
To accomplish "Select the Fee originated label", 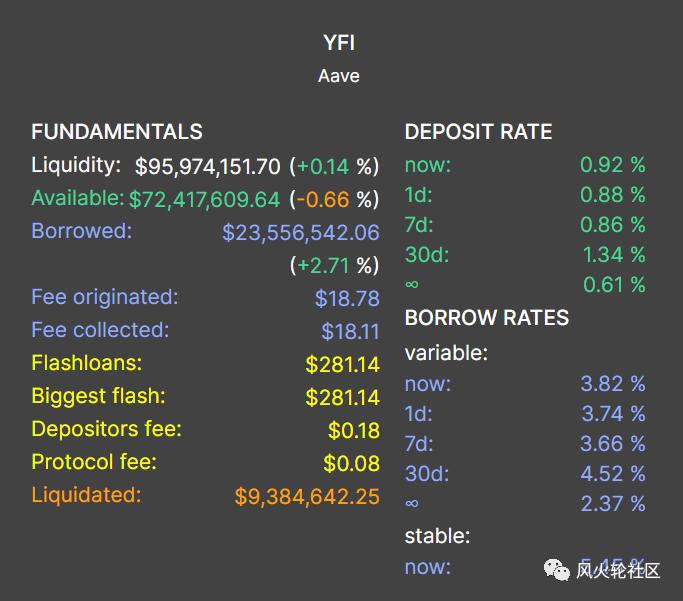I will coord(104,297).
